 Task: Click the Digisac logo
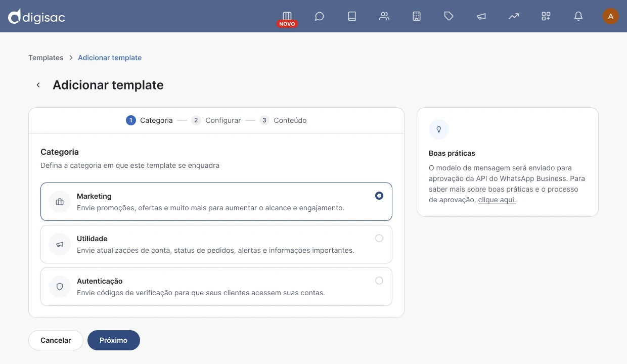(x=37, y=17)
